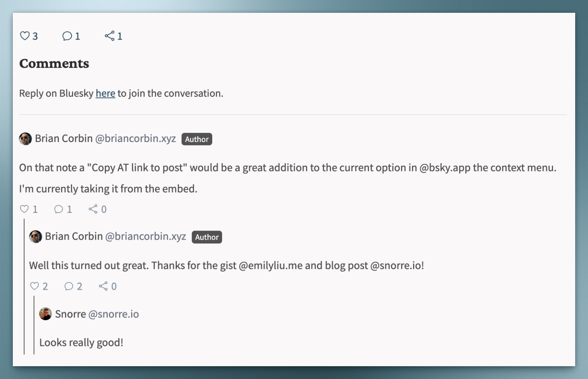Like the "Well this turned out great" reply
Image resolution: width=588 pixels, height=379 pixels.
coord(35,286)
